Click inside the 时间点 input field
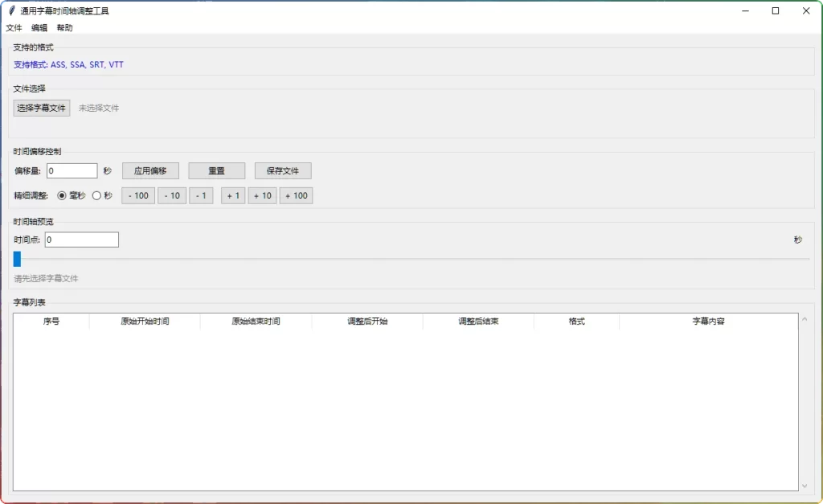Screen dimensions: 823x504 tap(80, 239)
